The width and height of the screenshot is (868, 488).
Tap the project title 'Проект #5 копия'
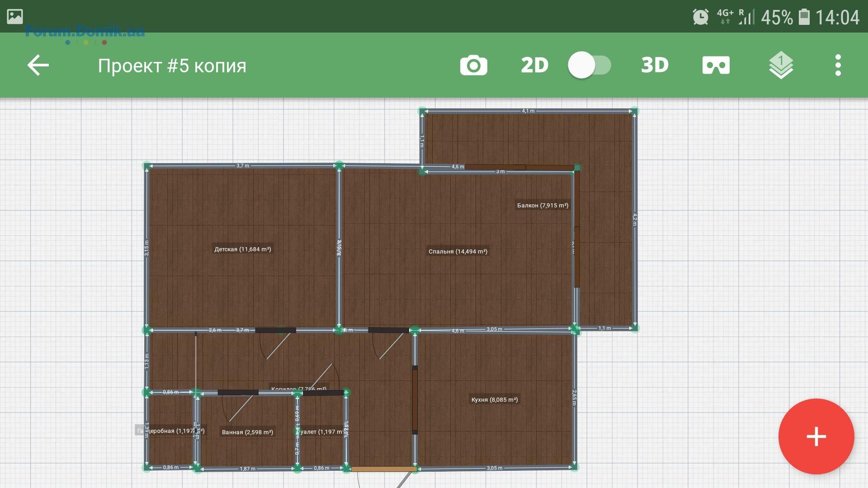[172, 66]
